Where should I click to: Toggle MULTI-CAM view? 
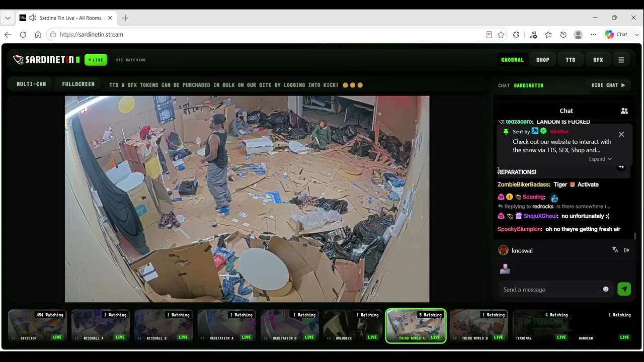coord(31,84)
